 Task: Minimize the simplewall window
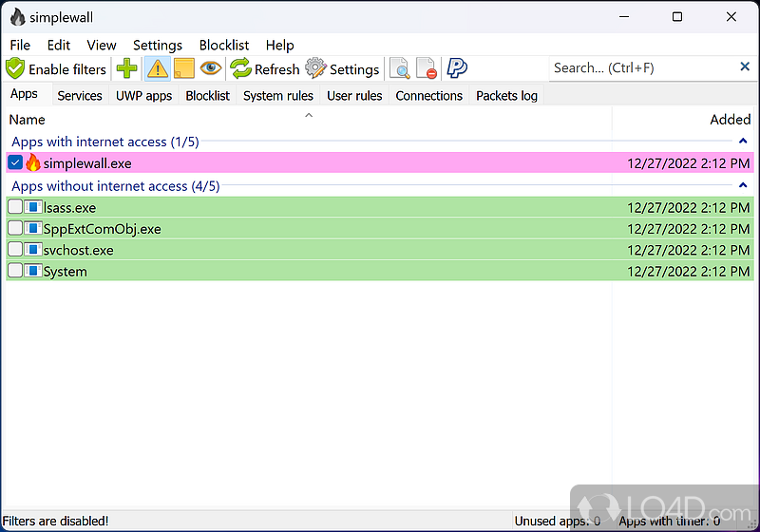(624, 17)
